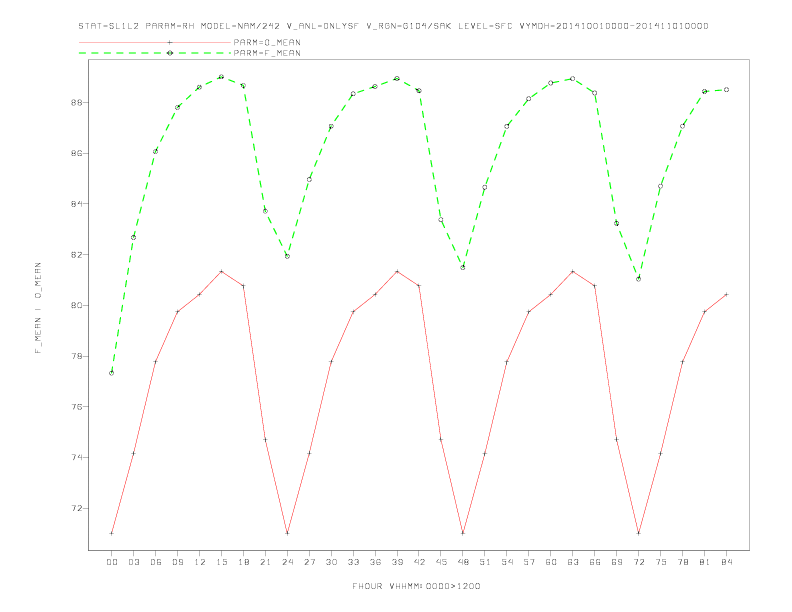
Task: Click the x-axis forecast hour label 57
Action: pos(529,562)
